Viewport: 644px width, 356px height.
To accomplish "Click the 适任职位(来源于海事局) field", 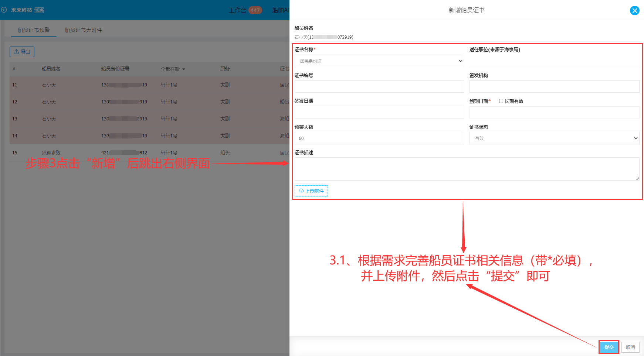I will 554,61.
